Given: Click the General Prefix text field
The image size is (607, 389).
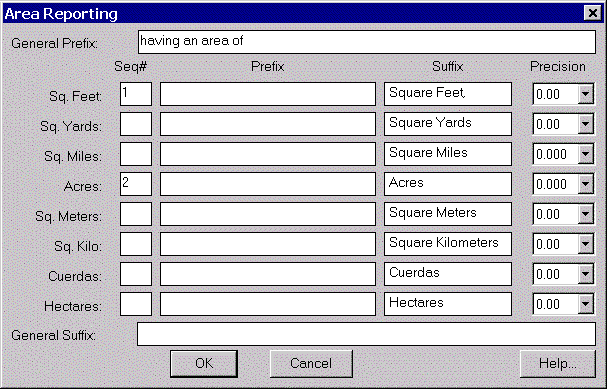Looking at the screenshot, I should [x=367, y=42].
